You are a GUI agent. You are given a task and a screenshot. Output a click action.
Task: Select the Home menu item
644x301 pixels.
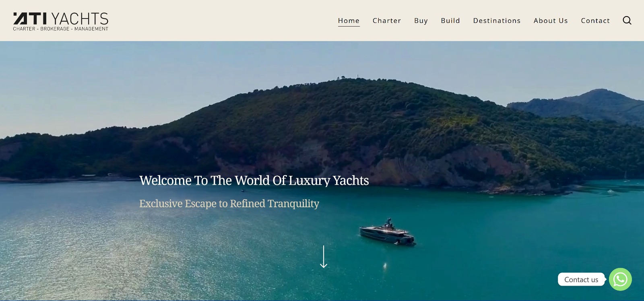point(349,21)
